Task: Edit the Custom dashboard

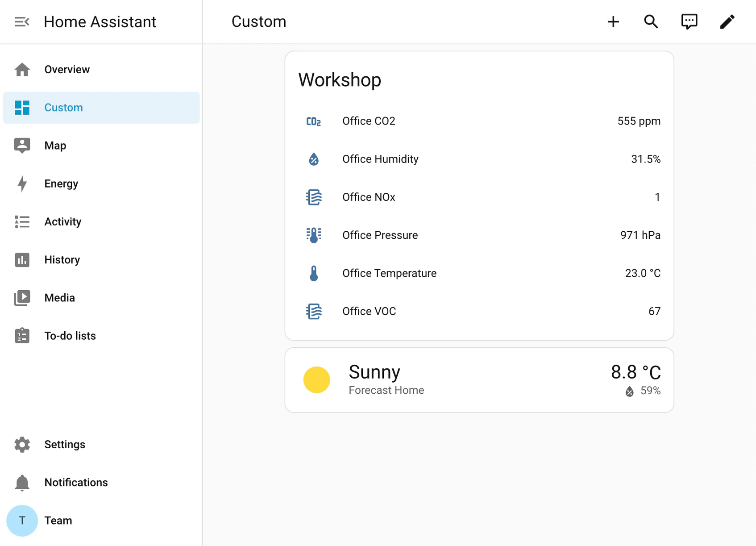Action: click(727, 21)
